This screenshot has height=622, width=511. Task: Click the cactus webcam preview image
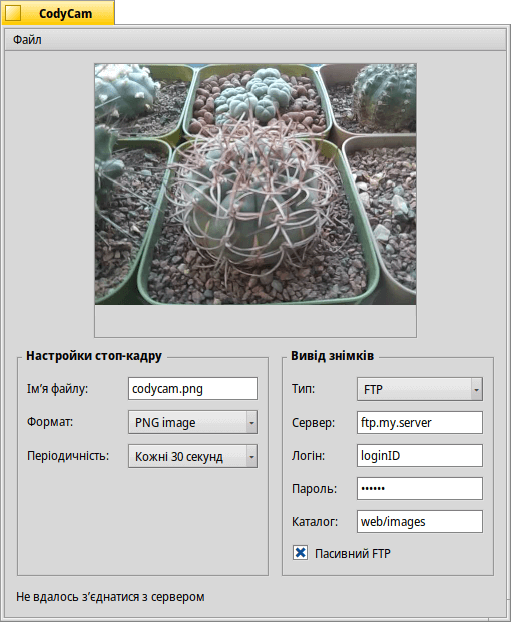[256, 184]
